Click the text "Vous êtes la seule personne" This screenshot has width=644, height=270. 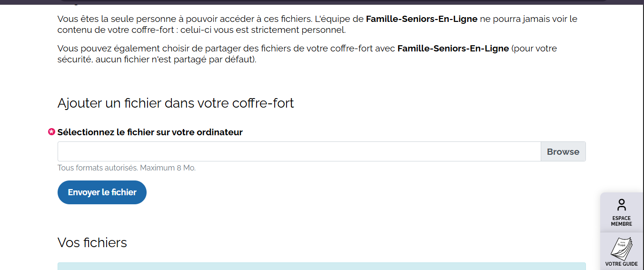[x=109, y=19]
